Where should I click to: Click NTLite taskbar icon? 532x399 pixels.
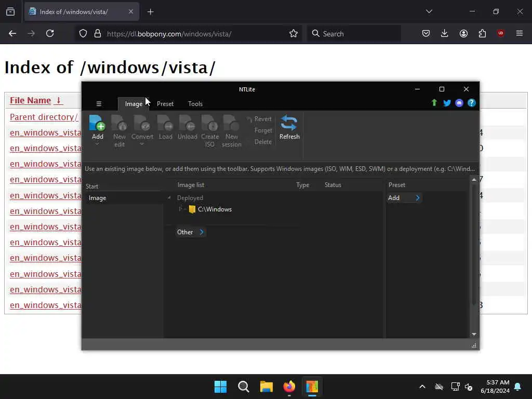point(312,387)
